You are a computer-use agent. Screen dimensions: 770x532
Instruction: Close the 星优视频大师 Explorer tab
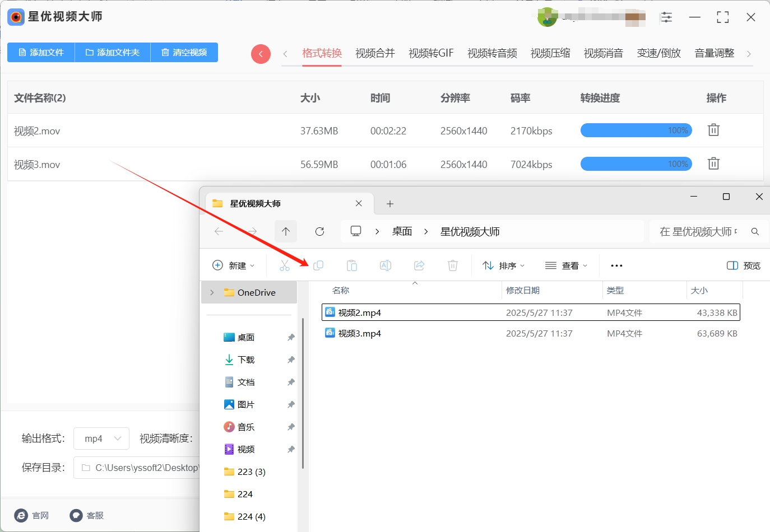[359, 203]
